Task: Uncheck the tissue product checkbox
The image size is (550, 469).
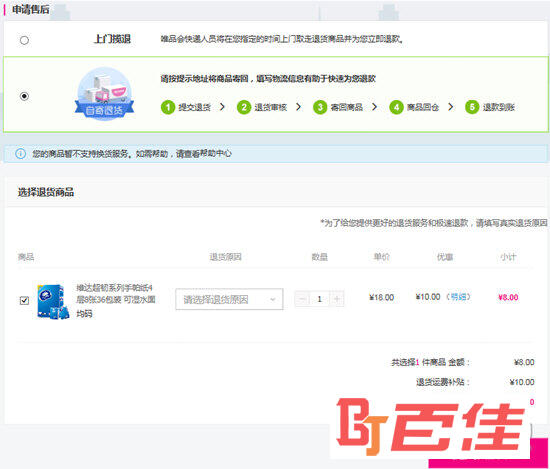Action: tap(24, 300)
